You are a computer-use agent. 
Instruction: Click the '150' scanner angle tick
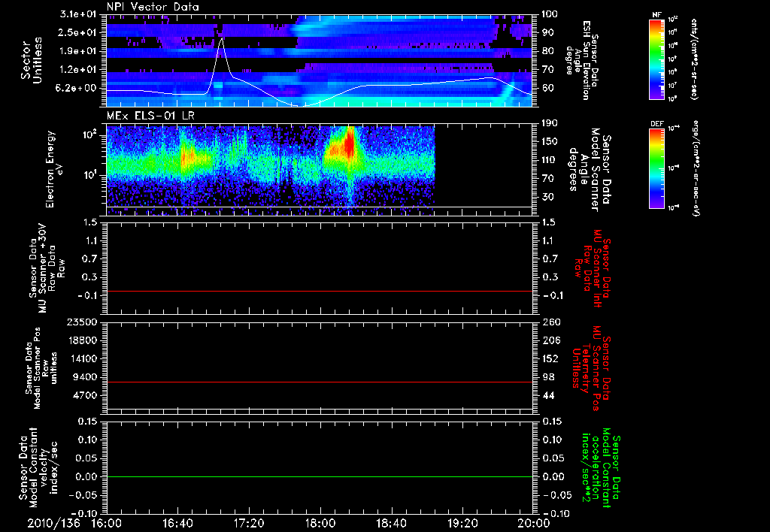pyautogui.click(x=550, y=142)
